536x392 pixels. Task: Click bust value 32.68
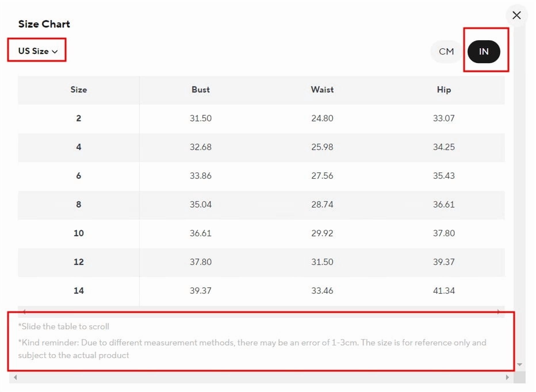(x=200, y=147)
